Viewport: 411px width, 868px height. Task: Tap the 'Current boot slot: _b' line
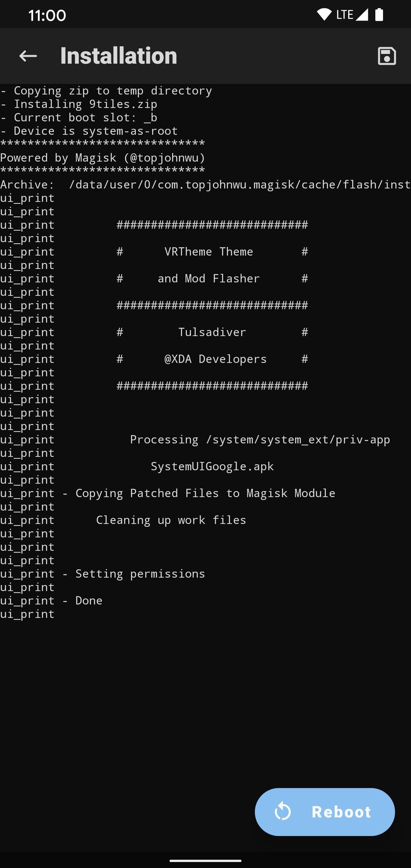pyautogui.click(x=79, y=118)
